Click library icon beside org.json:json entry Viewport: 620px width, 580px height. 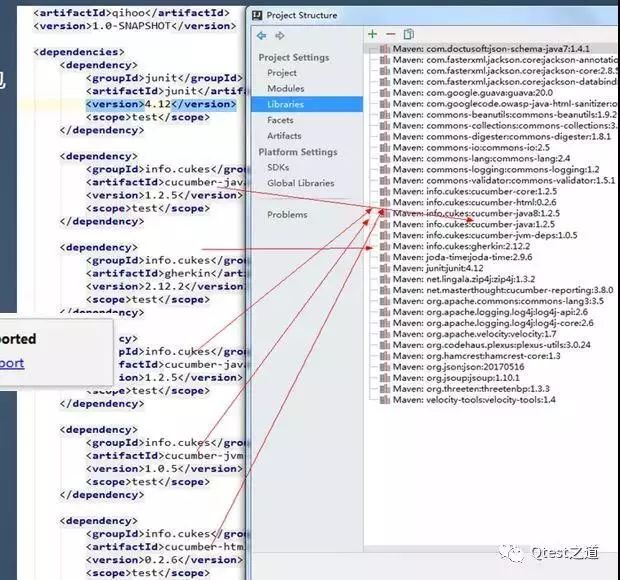pos(385,367)
